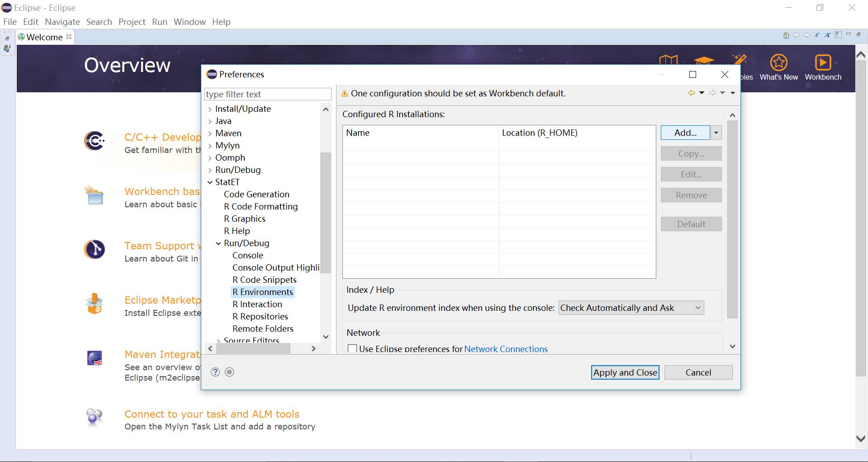Click the Eclipse Marketplace box icon
This screenshot has width=868, height=462.
[95, 304]
